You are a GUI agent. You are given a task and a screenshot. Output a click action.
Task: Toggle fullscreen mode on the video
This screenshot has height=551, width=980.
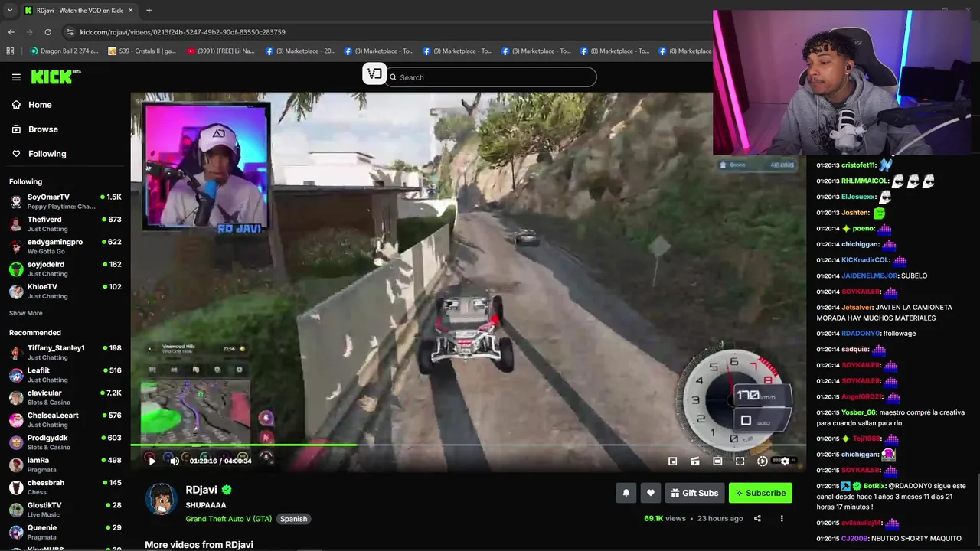(x=740, y=461)
